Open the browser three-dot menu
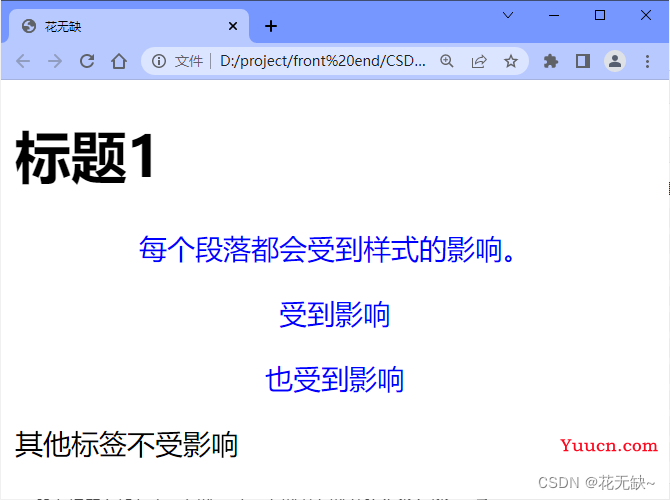This screenshot has width=670, height=500. pos(647,61)
